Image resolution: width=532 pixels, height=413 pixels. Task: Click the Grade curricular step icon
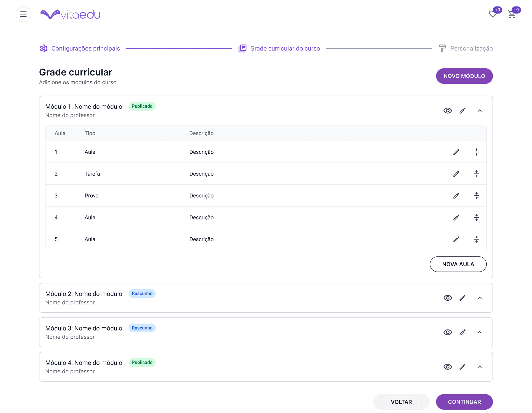point(242,48)
